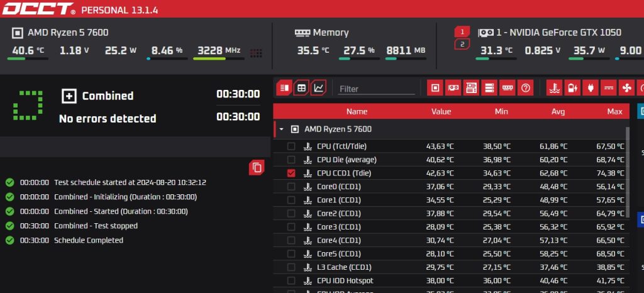This screenshot has width=644, height=293.
Task: Check the Core4 (CCD1) checkbox
Action: [x=291, y=240]
